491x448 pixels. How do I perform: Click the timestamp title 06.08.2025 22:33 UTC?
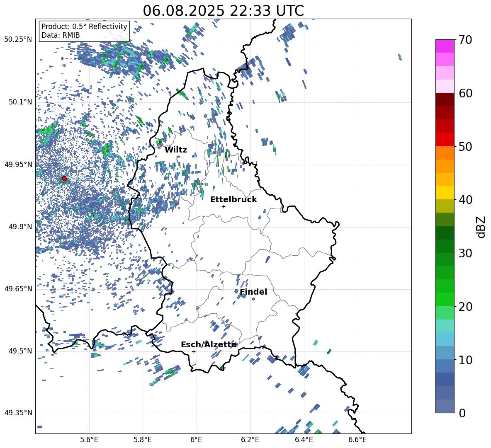point(223,11)
